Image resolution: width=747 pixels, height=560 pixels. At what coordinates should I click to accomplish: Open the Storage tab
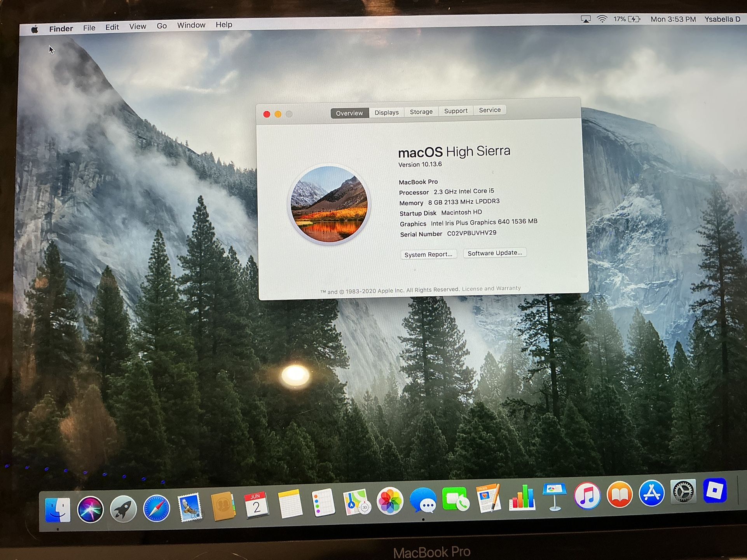tap(421, 112)
